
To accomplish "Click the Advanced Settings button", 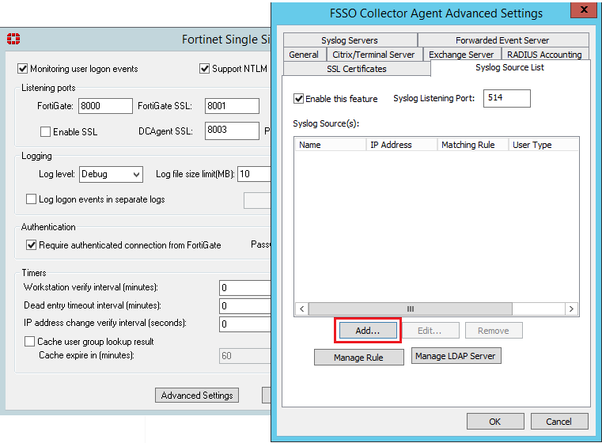I will (x=198, y=395).
